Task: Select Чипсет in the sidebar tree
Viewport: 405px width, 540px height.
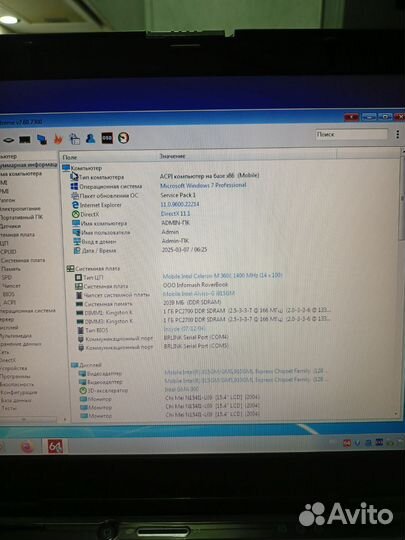Action: (x=11, y=286)
